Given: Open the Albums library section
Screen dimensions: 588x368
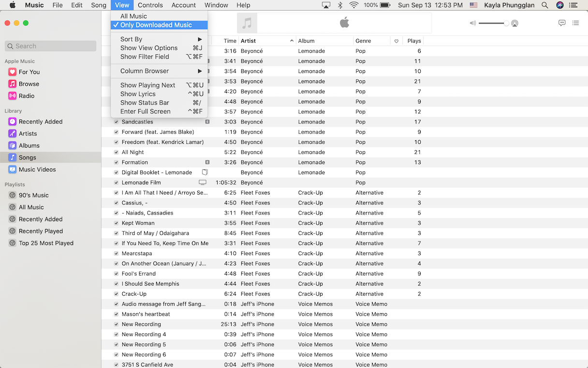Looking at the screenshot, I should [29, 145].
